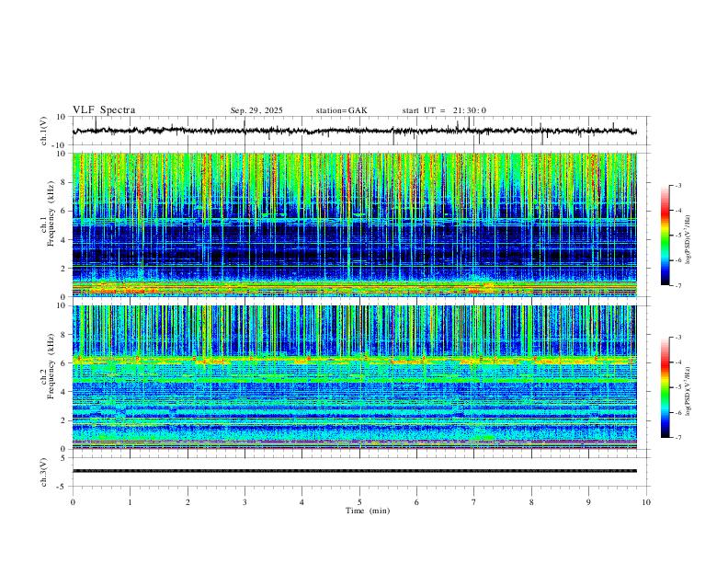Viewport: 728px width, 563px height.
Task: Click the "2" kHz tick of ch.2 spectrogram
Action: (63, 420)
